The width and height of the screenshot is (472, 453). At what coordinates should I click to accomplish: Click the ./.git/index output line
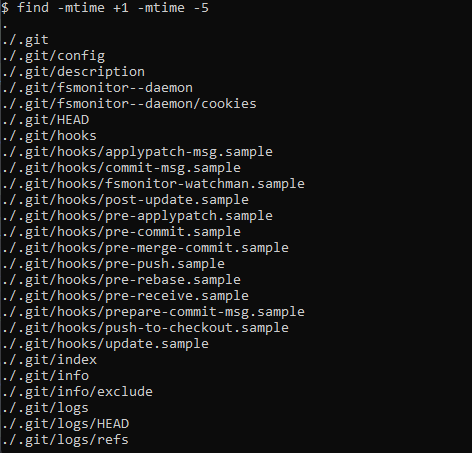(x=49, y=360)
